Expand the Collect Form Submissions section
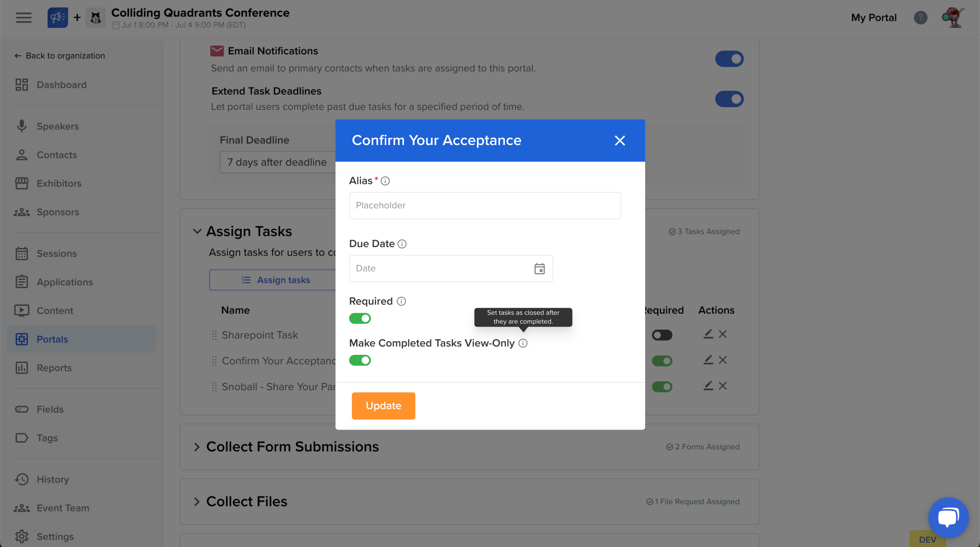The image size is (980, 547). point(197,447)
